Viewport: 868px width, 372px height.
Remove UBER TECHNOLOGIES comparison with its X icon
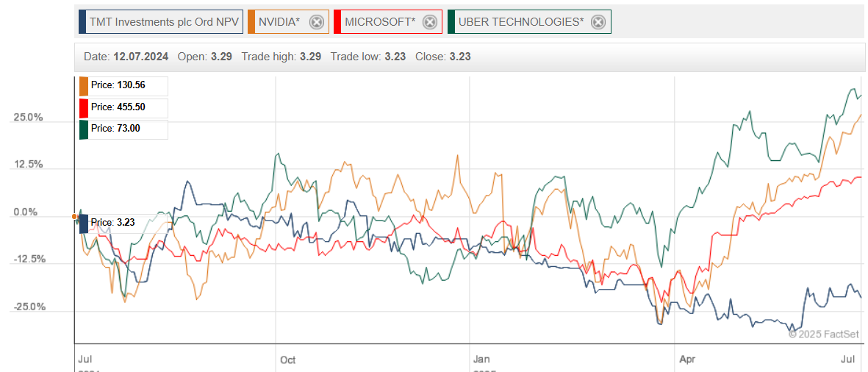598,22
